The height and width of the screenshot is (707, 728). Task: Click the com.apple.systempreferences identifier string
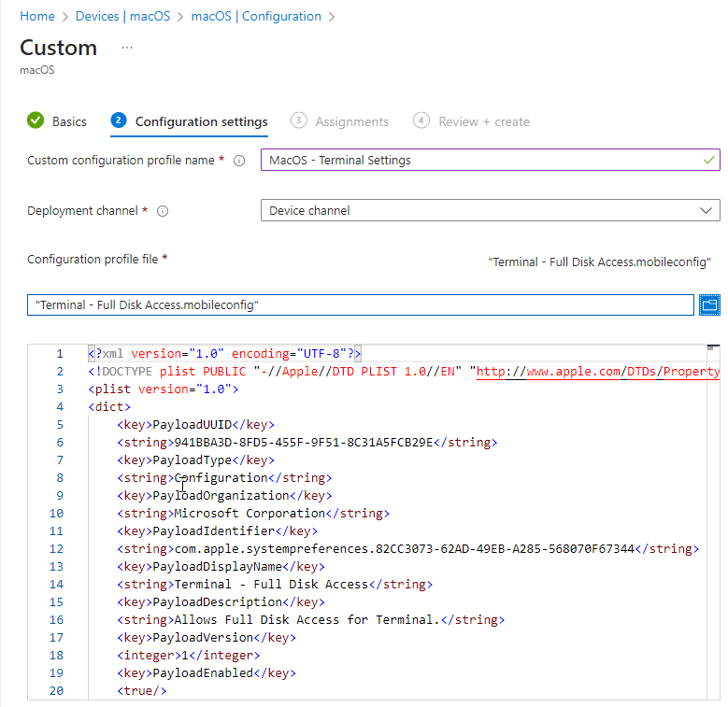404,549
